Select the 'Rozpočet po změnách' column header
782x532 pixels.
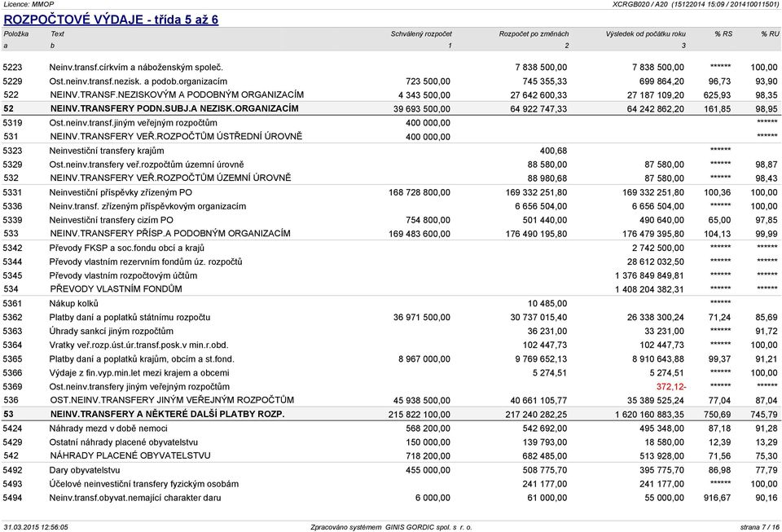click(x=534, y=34)
